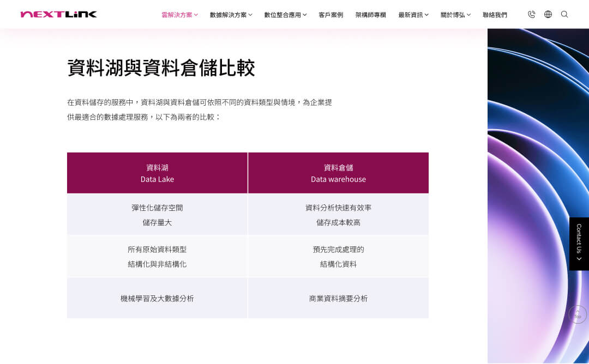The image size is (589, 364).
Task: Open the 數位整合應用 dropdown
Action: tap(285, 15)
